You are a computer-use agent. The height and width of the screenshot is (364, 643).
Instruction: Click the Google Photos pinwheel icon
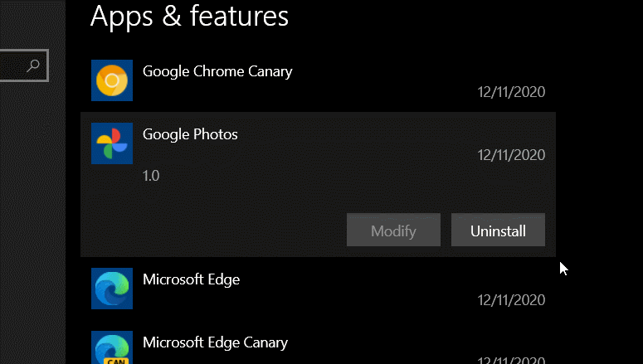point(111,143)
